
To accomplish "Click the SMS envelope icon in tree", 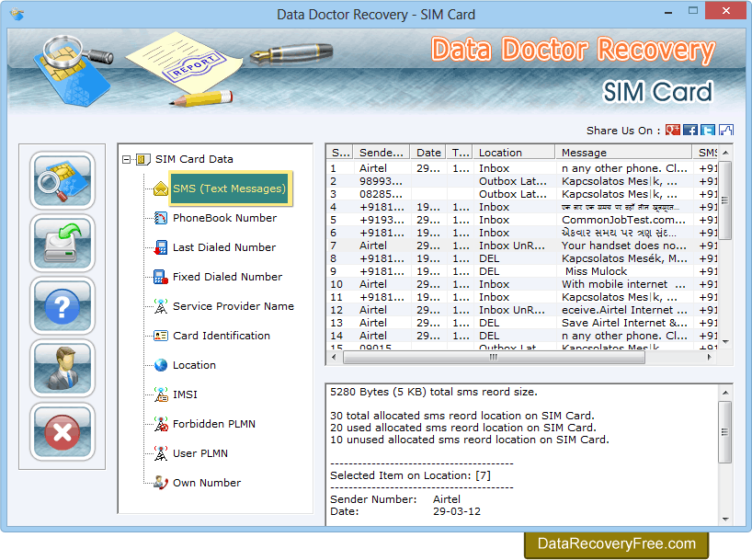I will 161,189.
